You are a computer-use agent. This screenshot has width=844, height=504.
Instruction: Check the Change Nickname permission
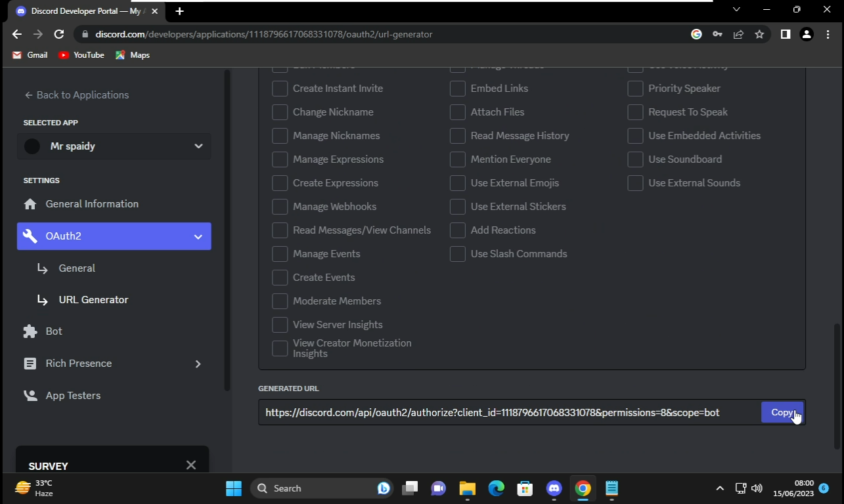click(280, 112)
